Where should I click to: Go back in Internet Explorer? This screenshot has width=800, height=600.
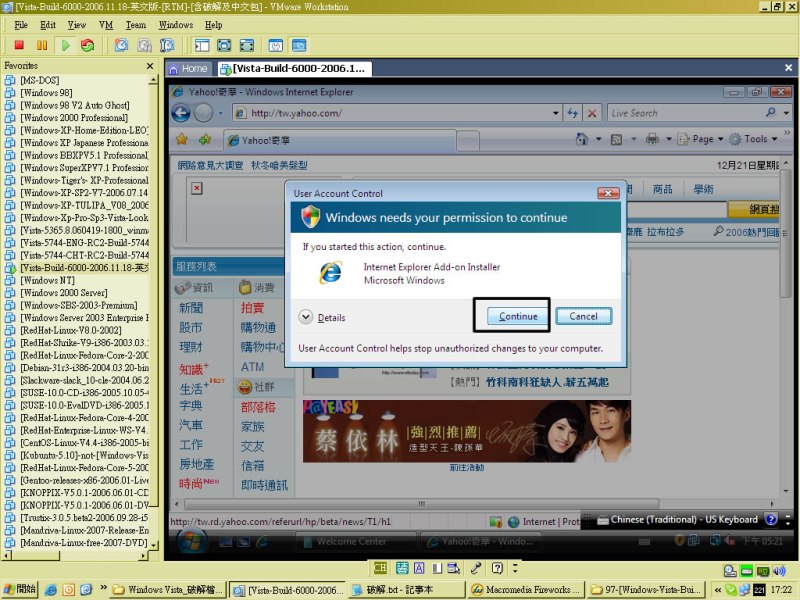click(x=181, y=113)
